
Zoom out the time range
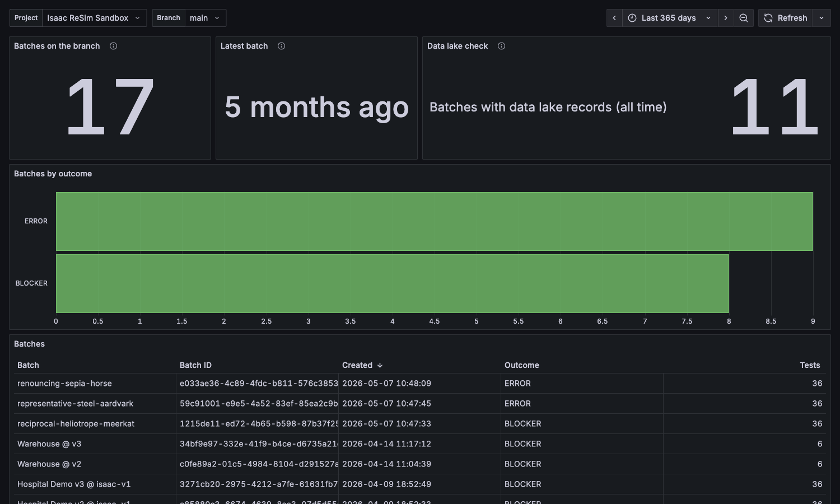tap(744, 18)
